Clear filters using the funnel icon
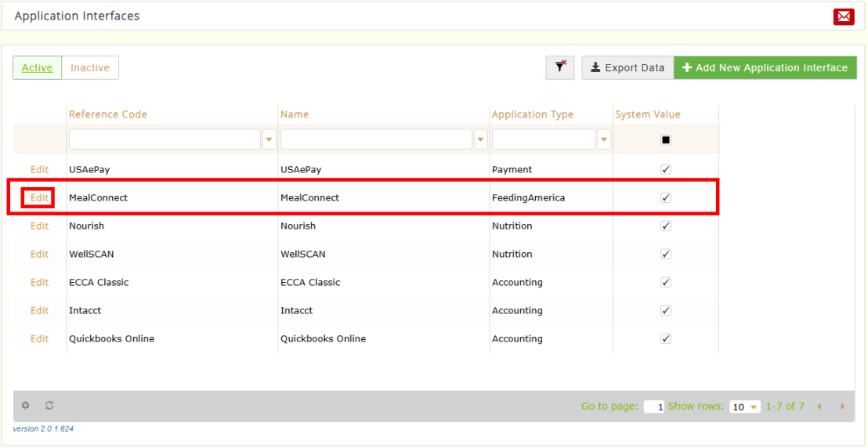The width and height of the screenshot is (868, 448). [x=560, y=67]
